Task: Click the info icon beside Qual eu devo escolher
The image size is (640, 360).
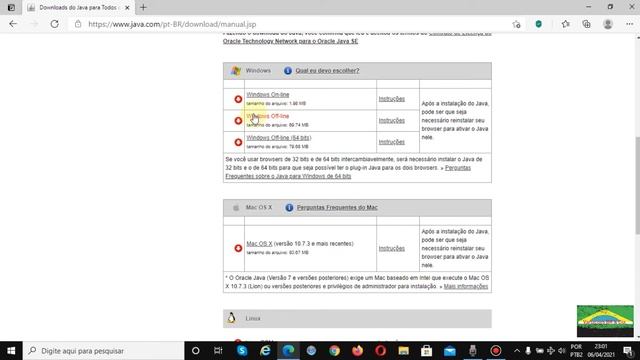Action: point(288,71)
